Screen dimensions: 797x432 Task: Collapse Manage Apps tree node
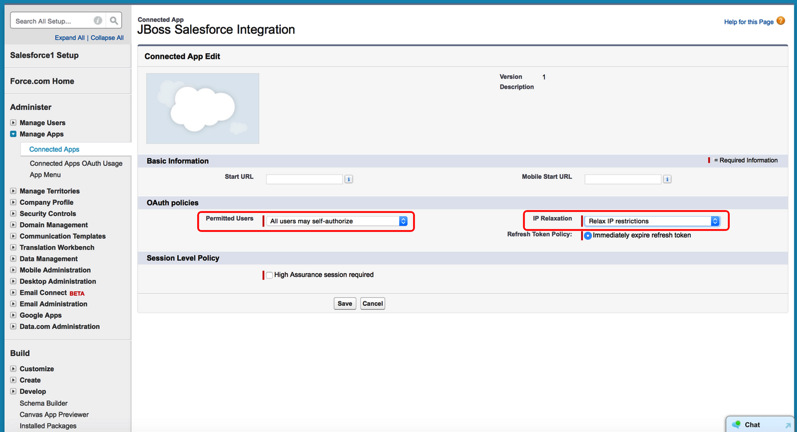point(13,134)
